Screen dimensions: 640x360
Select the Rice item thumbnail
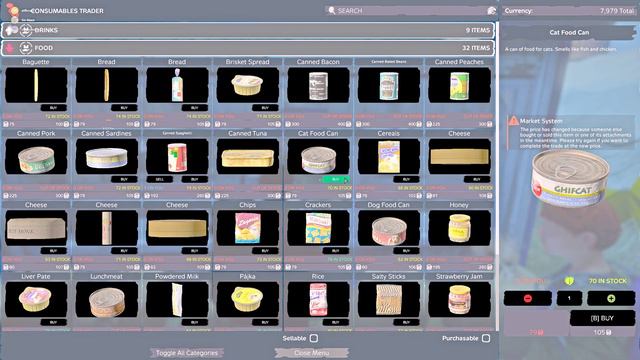(x=318, y=299)
